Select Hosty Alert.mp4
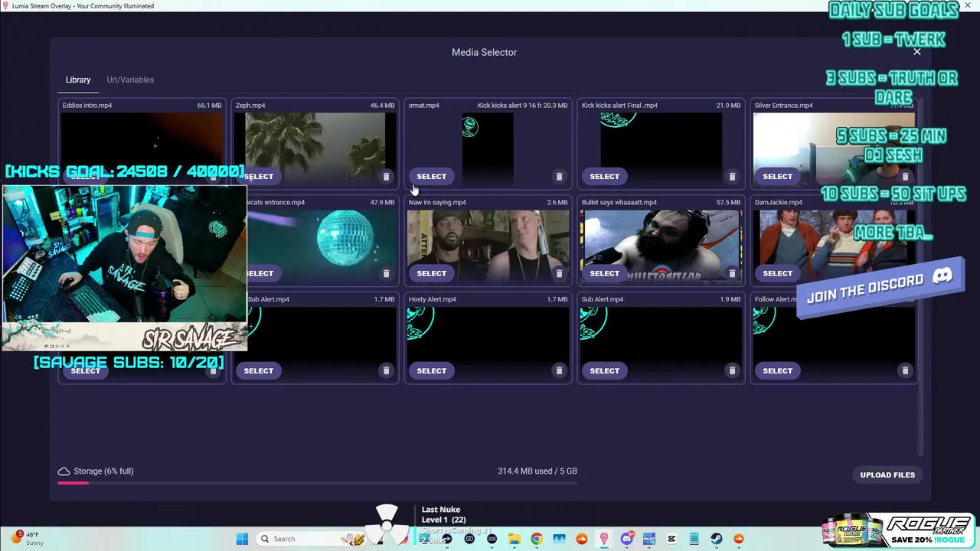The height and width of the screenshot is (551, 980). point(431,370)
